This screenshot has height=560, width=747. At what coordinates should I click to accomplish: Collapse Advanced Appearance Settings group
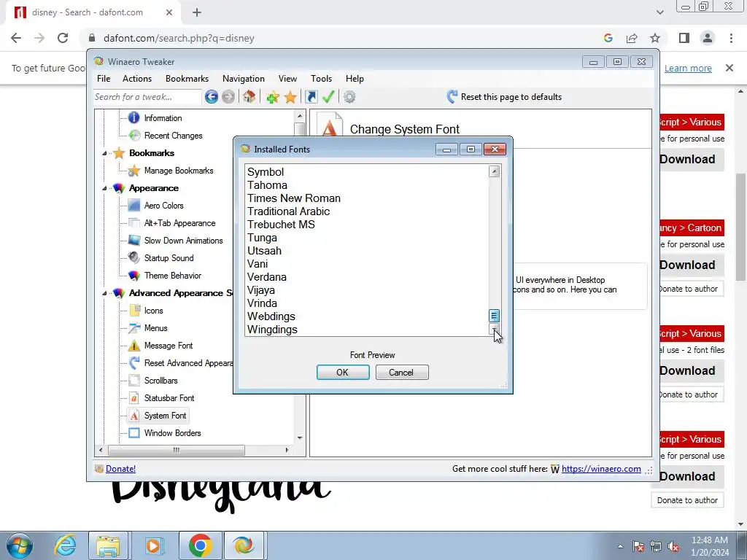tap(104, 293)
